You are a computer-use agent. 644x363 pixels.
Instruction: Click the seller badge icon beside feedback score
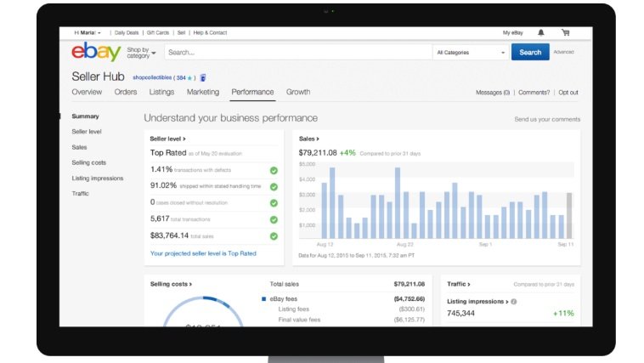point(203,77)
